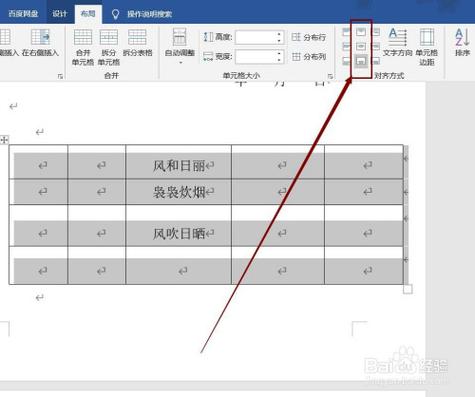Image resolution: width=475 pixels, height=397 pixels.
Task: Click row height (高度) icon
Action: (x=208, y=37)
